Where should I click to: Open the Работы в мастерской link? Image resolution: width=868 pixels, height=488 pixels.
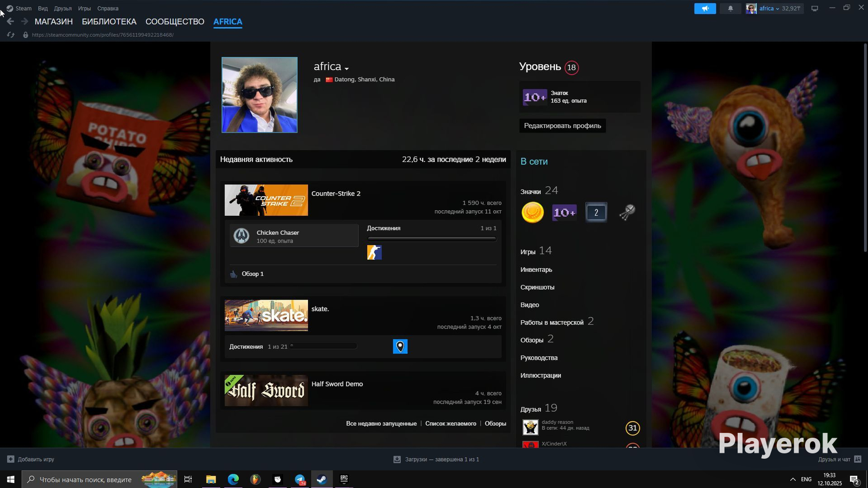tap(552, 322)
